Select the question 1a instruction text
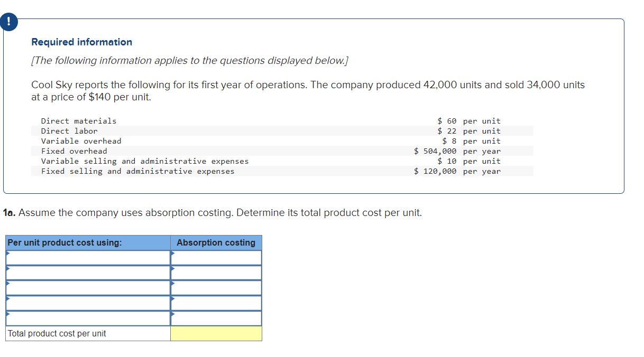The height and width of the screenshot is (357, 644). click(214, 212)
